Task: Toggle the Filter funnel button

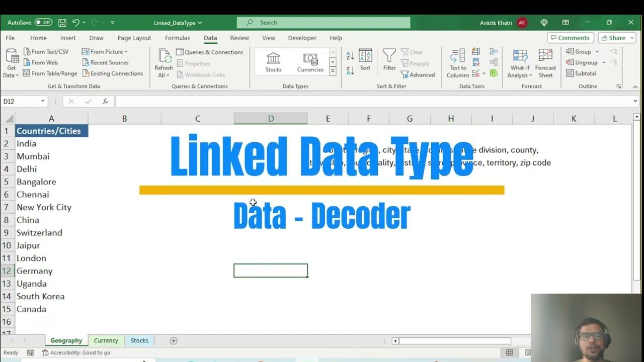Action: click(389, 60)
